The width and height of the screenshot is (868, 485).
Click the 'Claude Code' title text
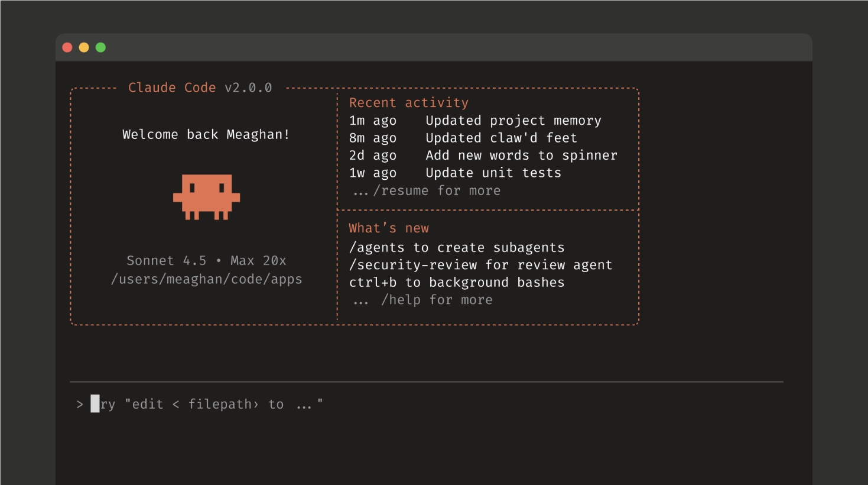[x=172, y=88]
